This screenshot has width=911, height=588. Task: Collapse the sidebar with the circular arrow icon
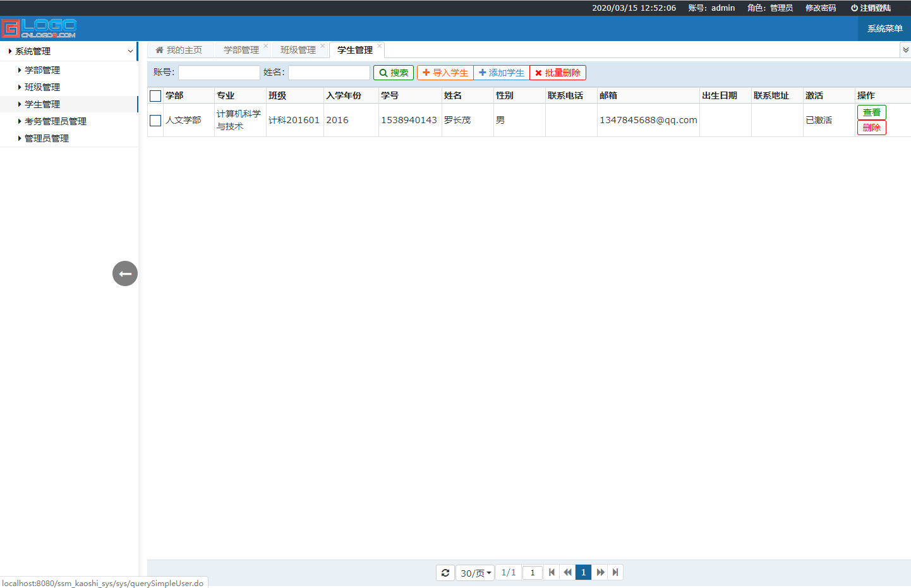pyautogui.click(x=124, y=273)
